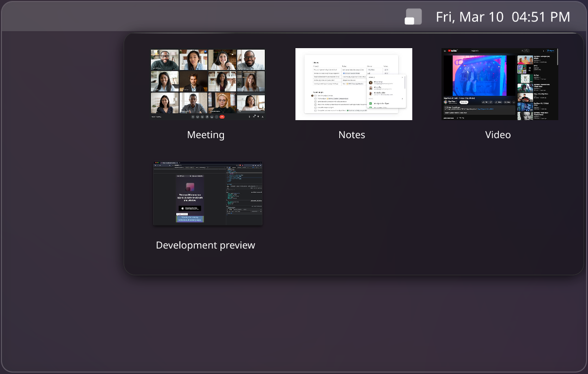Click the Development preview label

tap(205, 245)
